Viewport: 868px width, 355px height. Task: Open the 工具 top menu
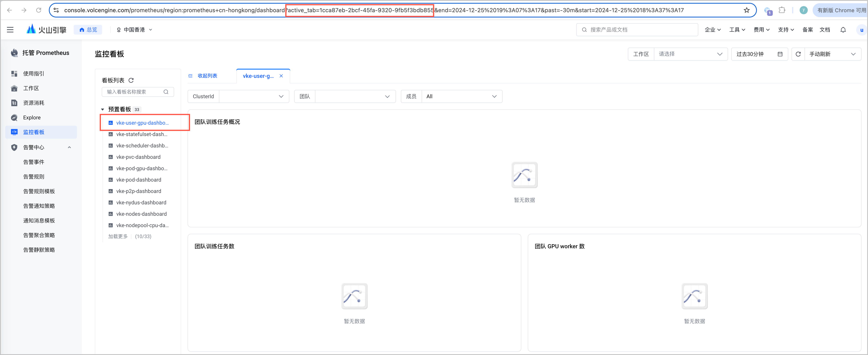tap(737, 30)
